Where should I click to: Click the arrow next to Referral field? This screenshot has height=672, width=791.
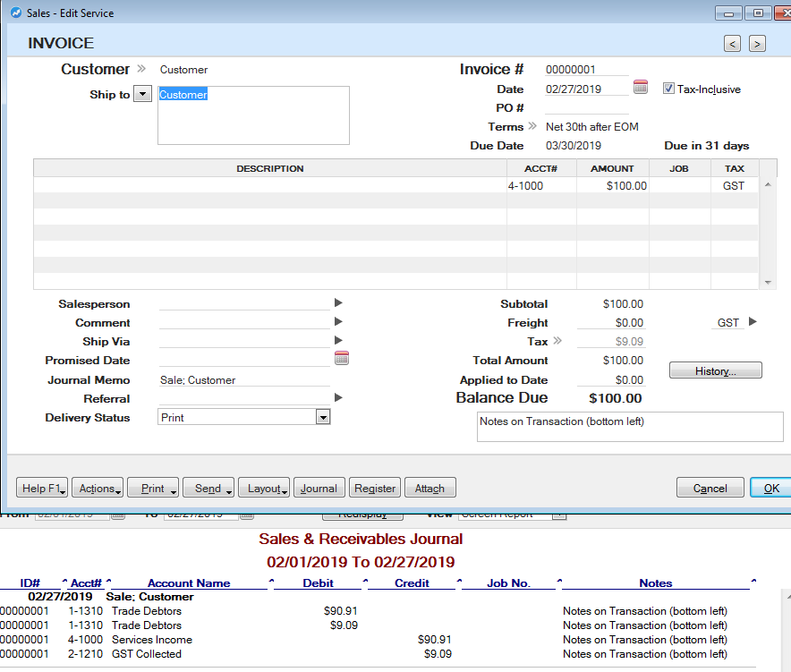coord(338,398)
